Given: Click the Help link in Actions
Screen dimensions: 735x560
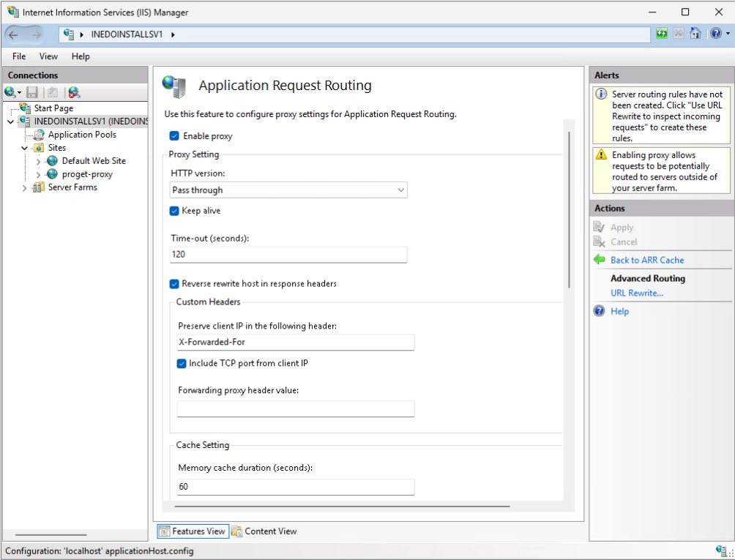Looking at the screenshot, I should pyautogui.click(x=619, y=311).
